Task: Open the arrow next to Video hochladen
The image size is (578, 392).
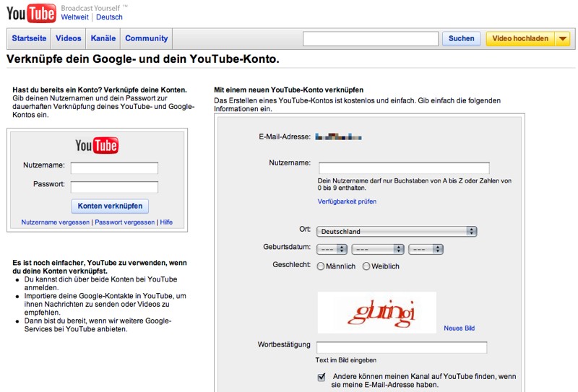Action: (x=563, y=39)
